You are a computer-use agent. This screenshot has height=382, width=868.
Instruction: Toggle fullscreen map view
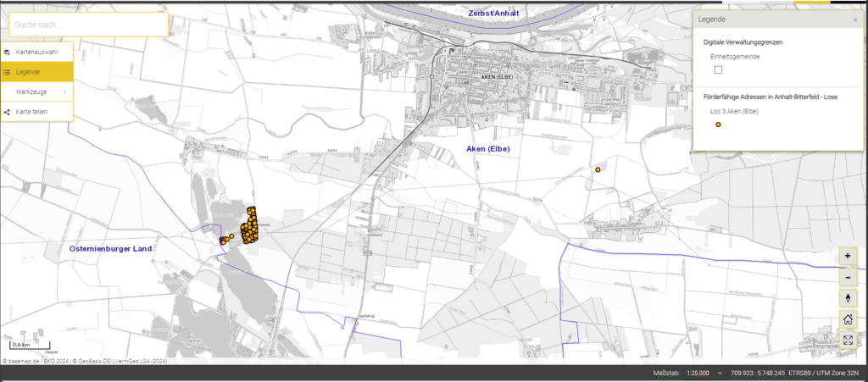coord(849,341)
